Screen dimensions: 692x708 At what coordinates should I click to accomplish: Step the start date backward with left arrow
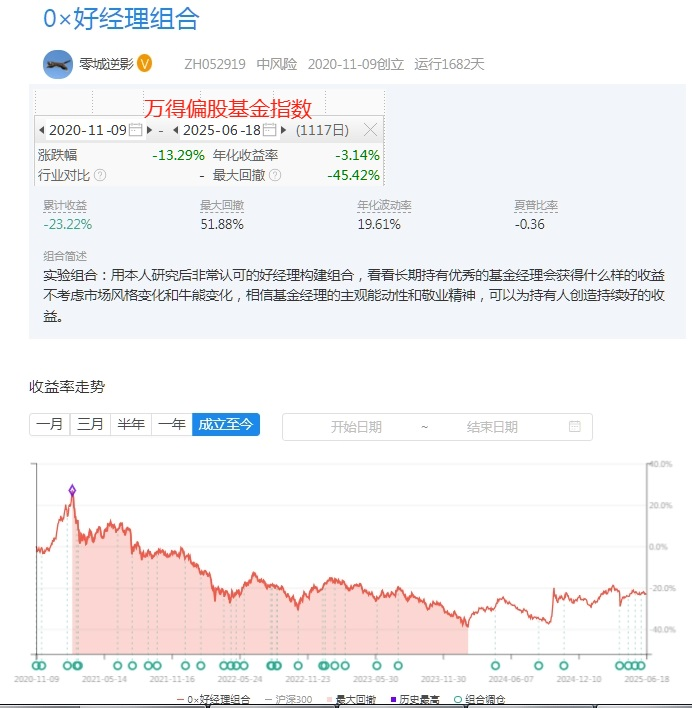coord(42,130)
